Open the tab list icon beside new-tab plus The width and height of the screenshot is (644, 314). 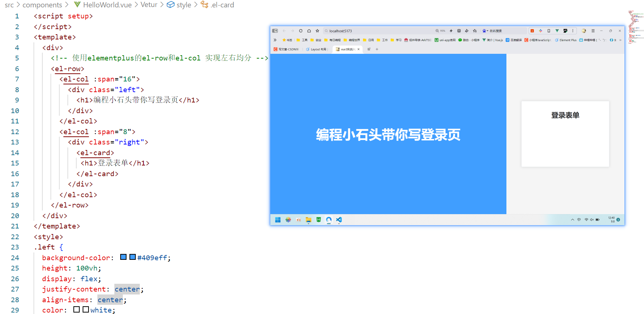click(x=369, y=49)
